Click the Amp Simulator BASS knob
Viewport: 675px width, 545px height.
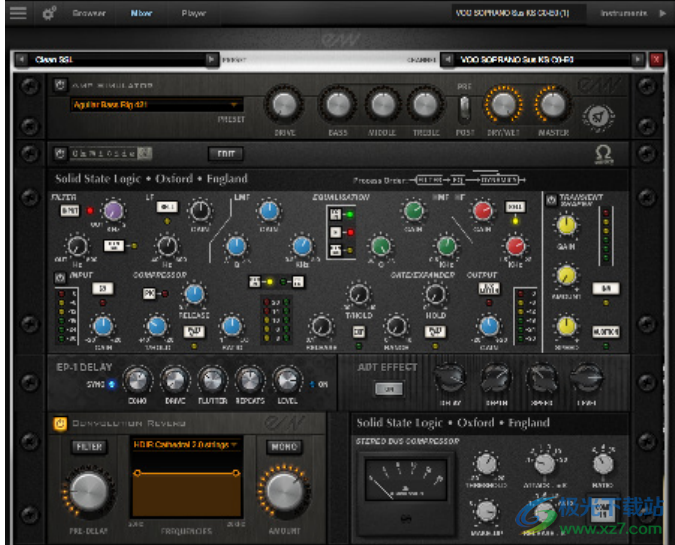point(338,105)
